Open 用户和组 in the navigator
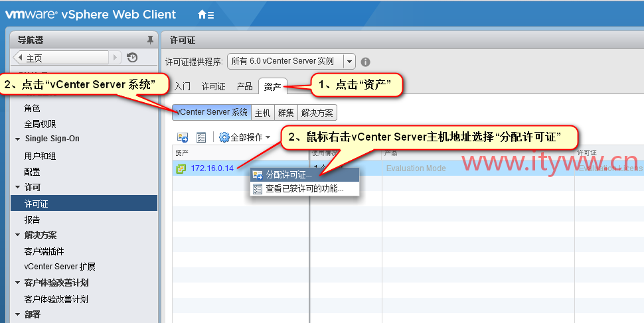Screen dimensions: 644x323 (x=40, y=156)
